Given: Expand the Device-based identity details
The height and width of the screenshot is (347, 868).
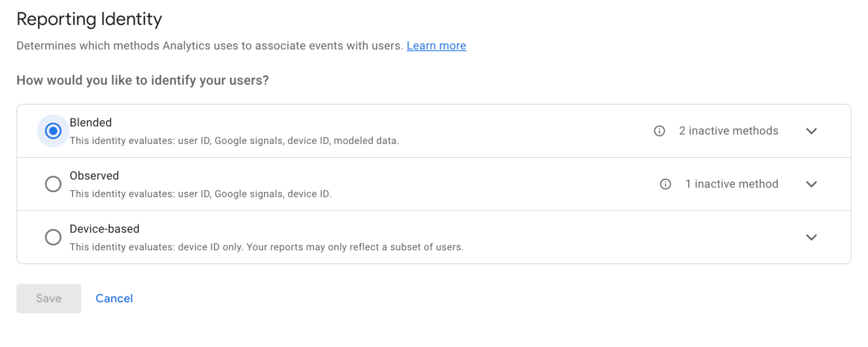Looking at the screenshot, I should coord(812,237).
